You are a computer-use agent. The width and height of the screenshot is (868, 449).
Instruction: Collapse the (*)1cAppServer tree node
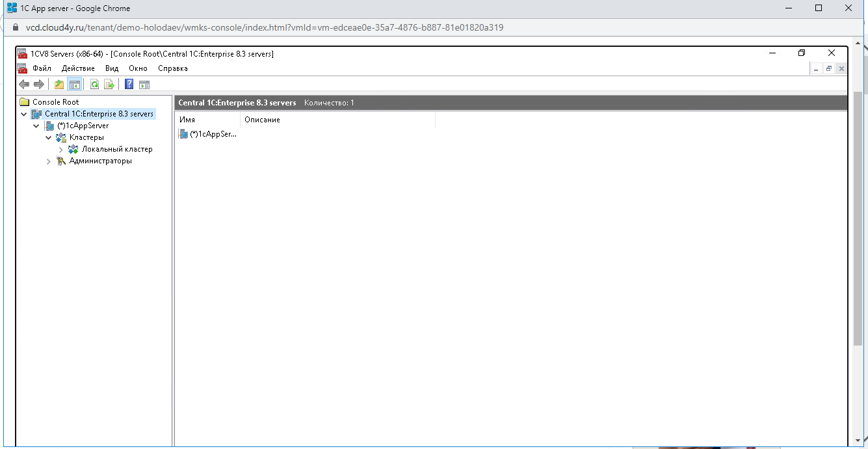point(36,126)
